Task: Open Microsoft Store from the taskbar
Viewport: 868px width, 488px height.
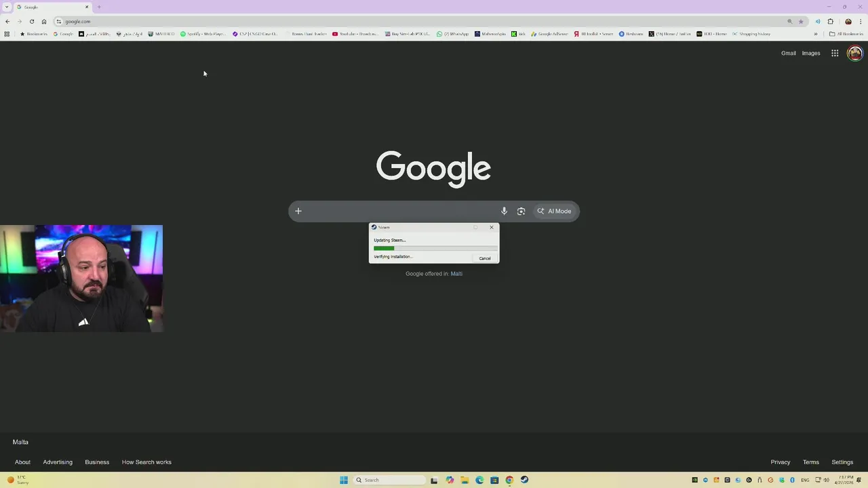Action: pos(494,480)
